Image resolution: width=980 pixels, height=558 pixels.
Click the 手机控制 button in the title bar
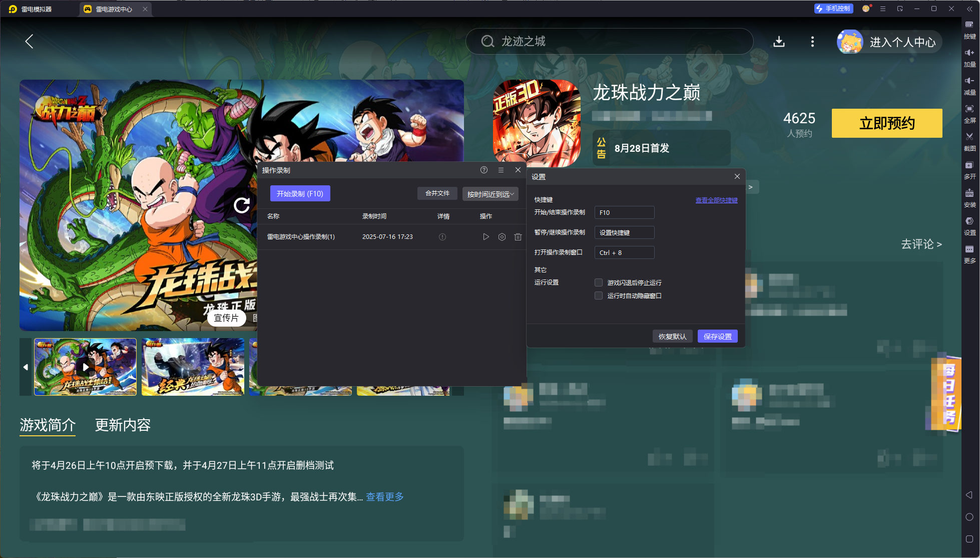[x=833, y=9]
